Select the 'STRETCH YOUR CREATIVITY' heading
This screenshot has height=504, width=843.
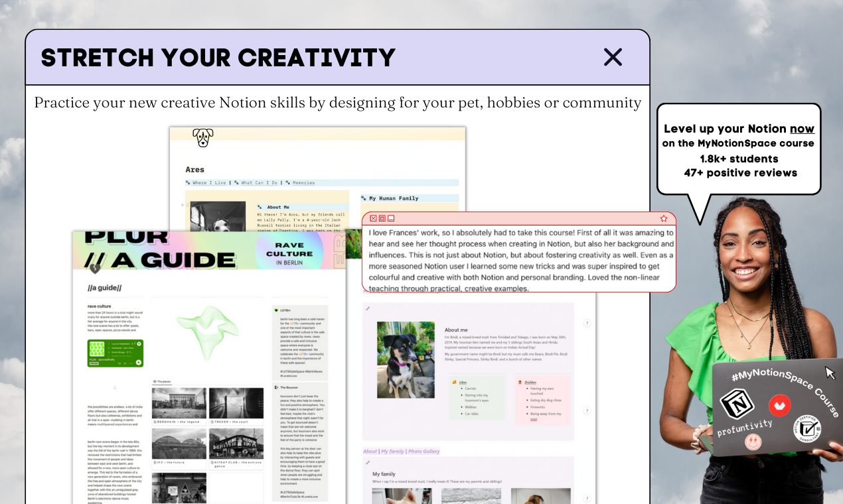click(x=218, y=58)
